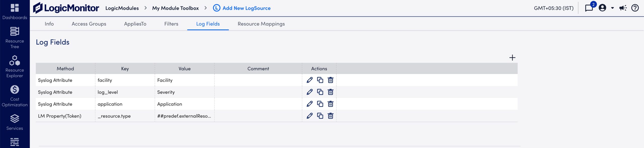Clone the facility log field row
Image resolution: width=644 pixels, height=148 pixels.
(320, 80)
